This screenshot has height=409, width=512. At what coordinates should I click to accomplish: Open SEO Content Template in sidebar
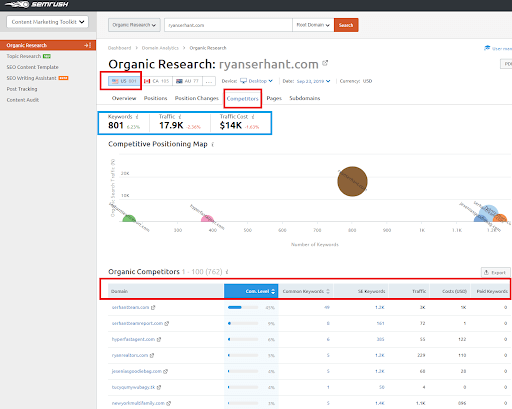pyautogui.click(x=32, y=67)
